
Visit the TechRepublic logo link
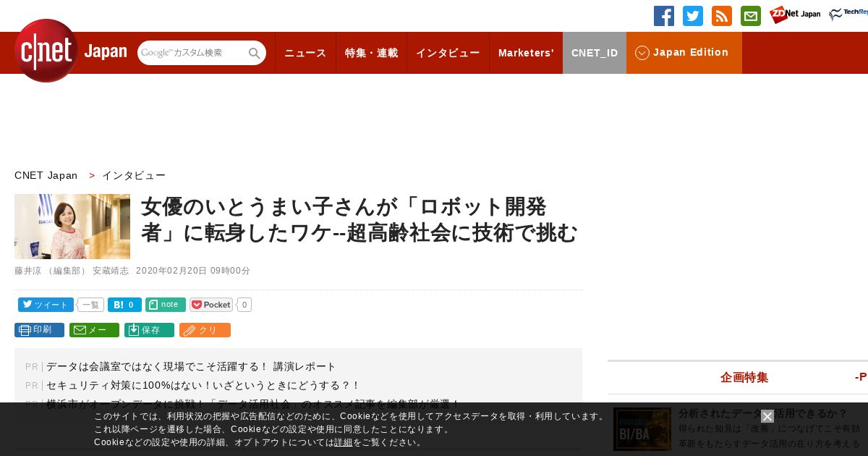click(848, 14)
